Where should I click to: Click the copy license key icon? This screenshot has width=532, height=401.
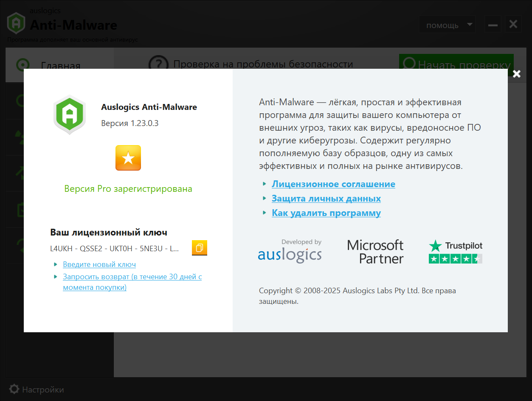[x=199, y=248]
